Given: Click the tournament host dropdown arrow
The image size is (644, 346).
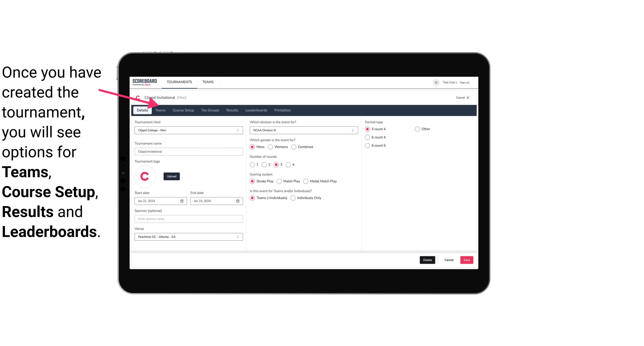Looking at the screenshot, I should click(x=238, y=130).
